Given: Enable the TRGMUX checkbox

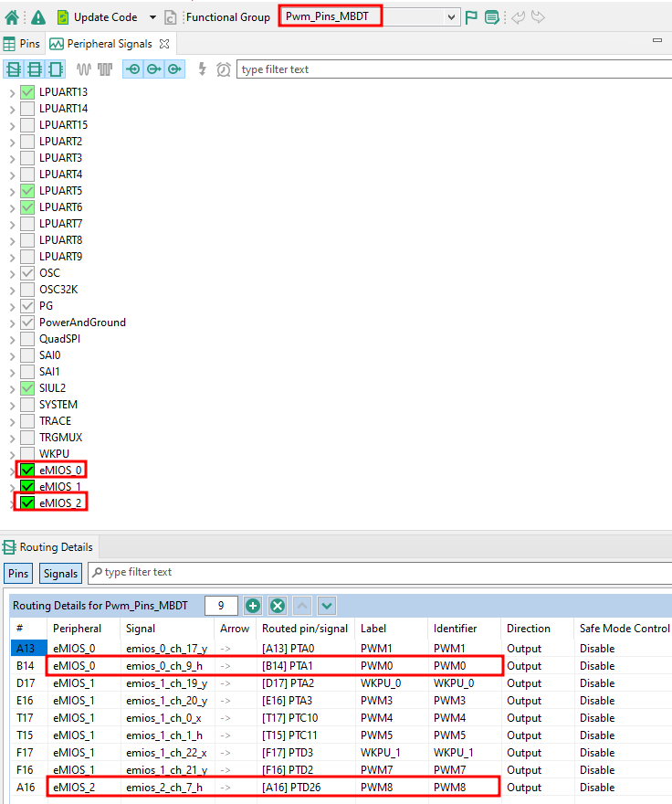Looking at the screenshot, I should (27, 438).
